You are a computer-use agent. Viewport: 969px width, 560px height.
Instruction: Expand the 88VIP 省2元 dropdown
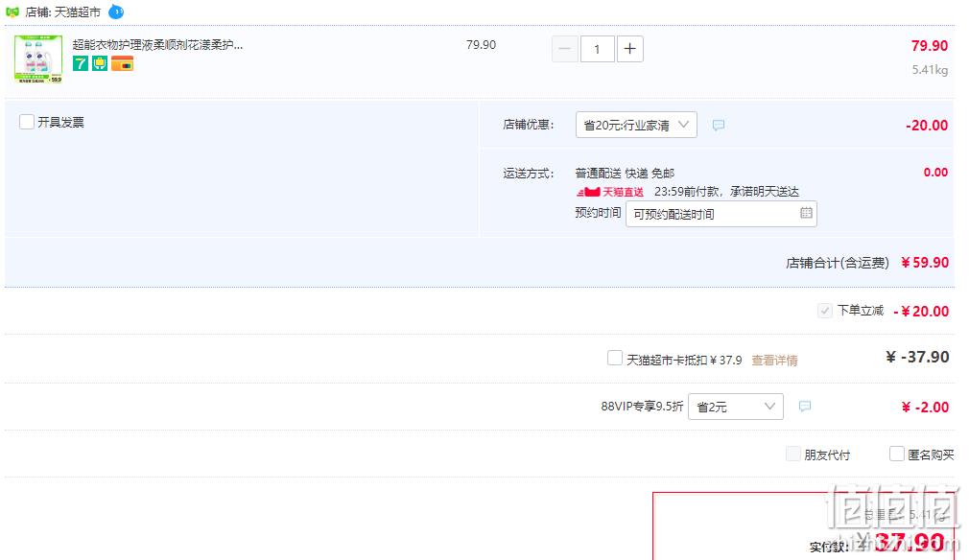(736, 407)
